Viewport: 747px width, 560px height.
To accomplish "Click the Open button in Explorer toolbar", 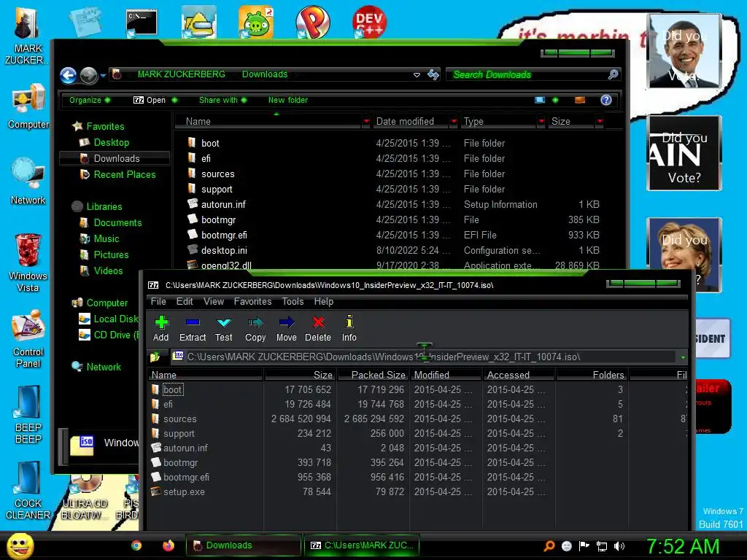I will tap(150, 100).
